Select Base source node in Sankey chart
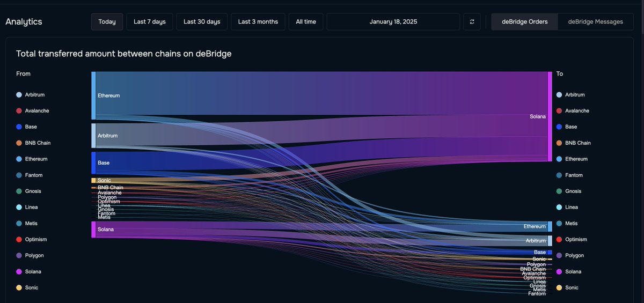 click(93, 162)
